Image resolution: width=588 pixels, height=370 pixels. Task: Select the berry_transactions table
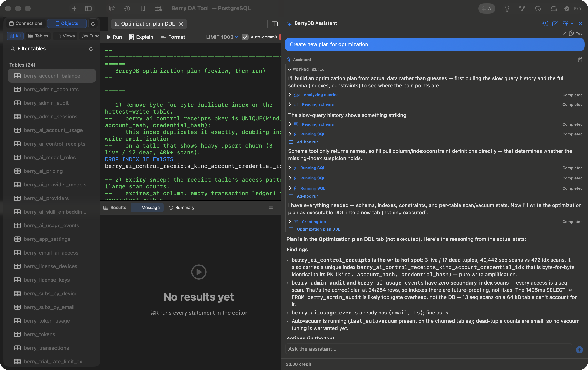(52, 348)
